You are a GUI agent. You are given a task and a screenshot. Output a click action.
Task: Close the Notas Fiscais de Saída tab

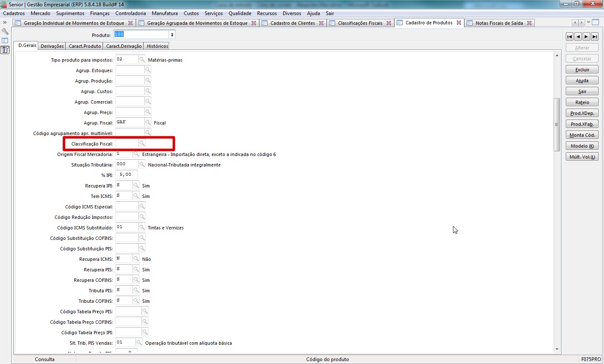click(529, 23)
